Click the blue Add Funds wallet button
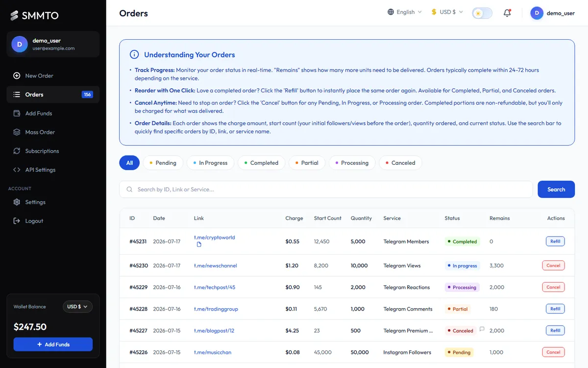The width and height of the screenshot is (588, 368). (x=53, y=344)
